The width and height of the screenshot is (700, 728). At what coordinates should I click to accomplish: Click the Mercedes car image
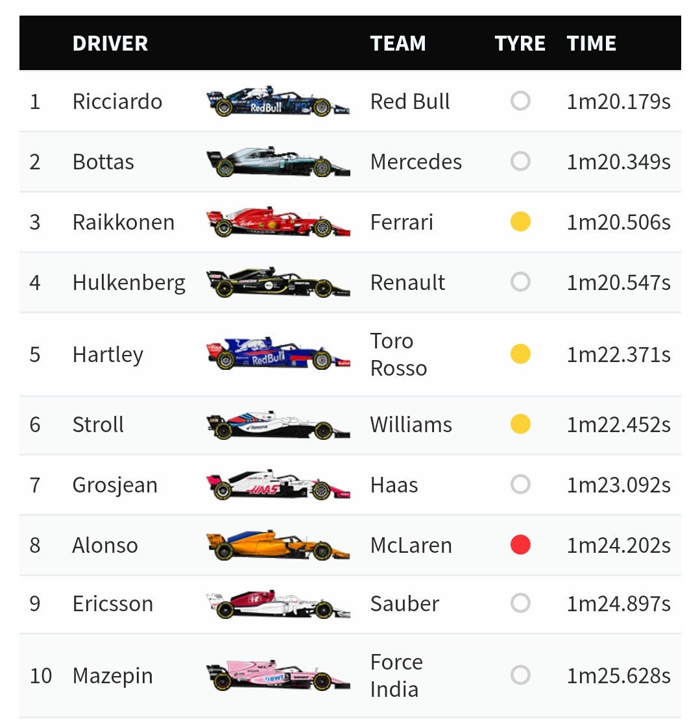click(x=278, y=162)
